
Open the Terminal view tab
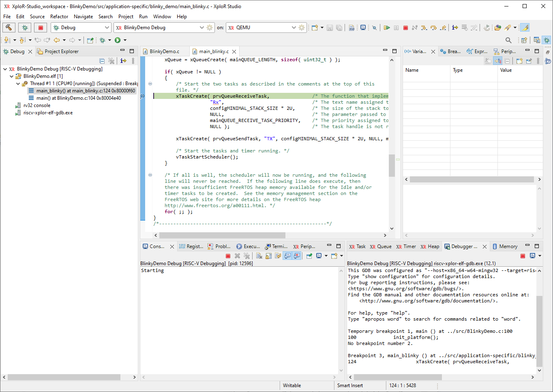click(x=276, y=246)
